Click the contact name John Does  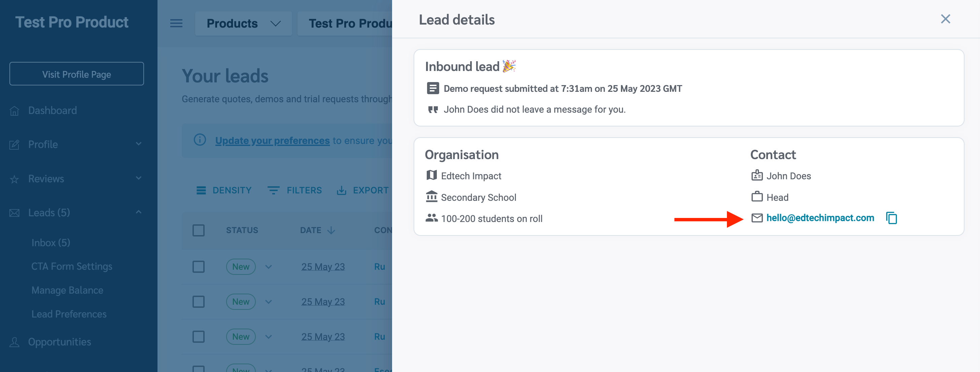pyautogui.click(x=789, y=176)
